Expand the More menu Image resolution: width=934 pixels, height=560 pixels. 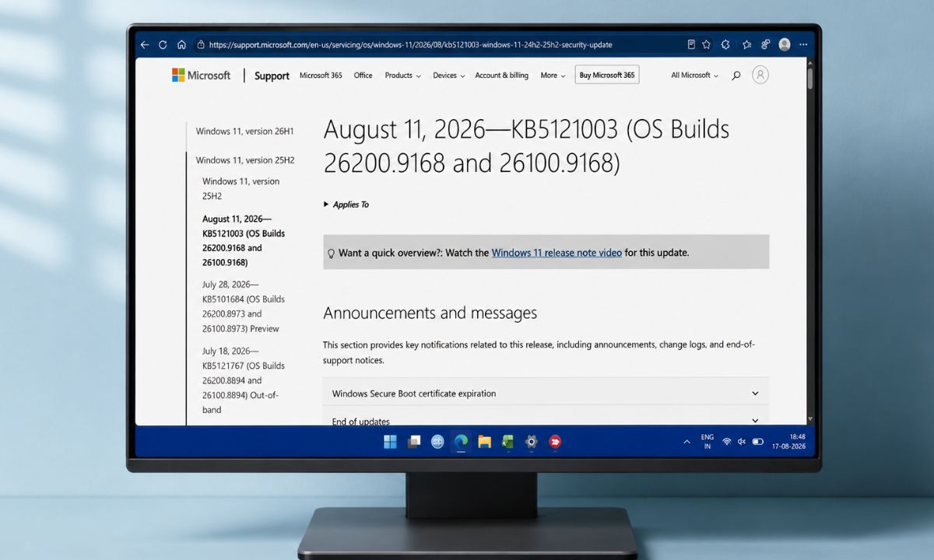553,75
